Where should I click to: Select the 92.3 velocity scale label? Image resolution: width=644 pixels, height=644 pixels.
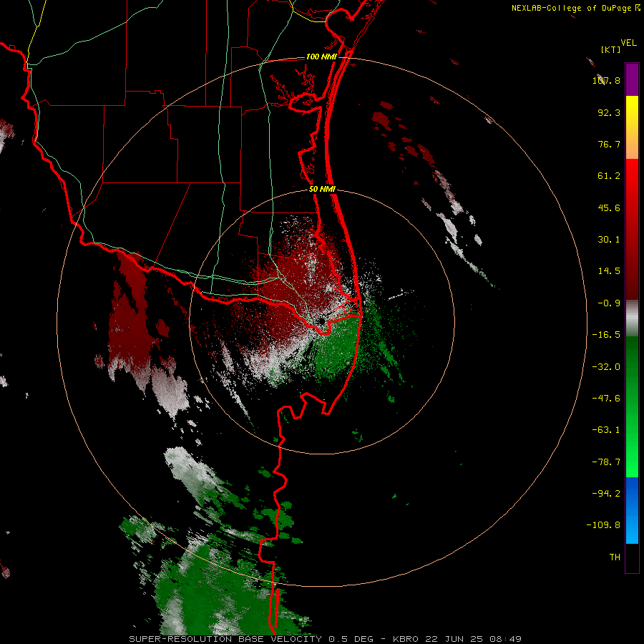pyautogui.click(x=609, y=112)
